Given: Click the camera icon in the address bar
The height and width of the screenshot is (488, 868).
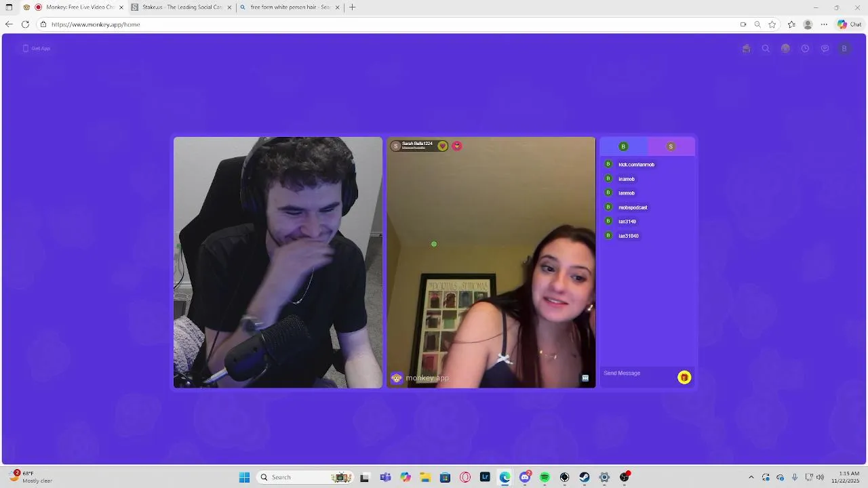Looking at the screenshot, I should [x=743, y=24].
